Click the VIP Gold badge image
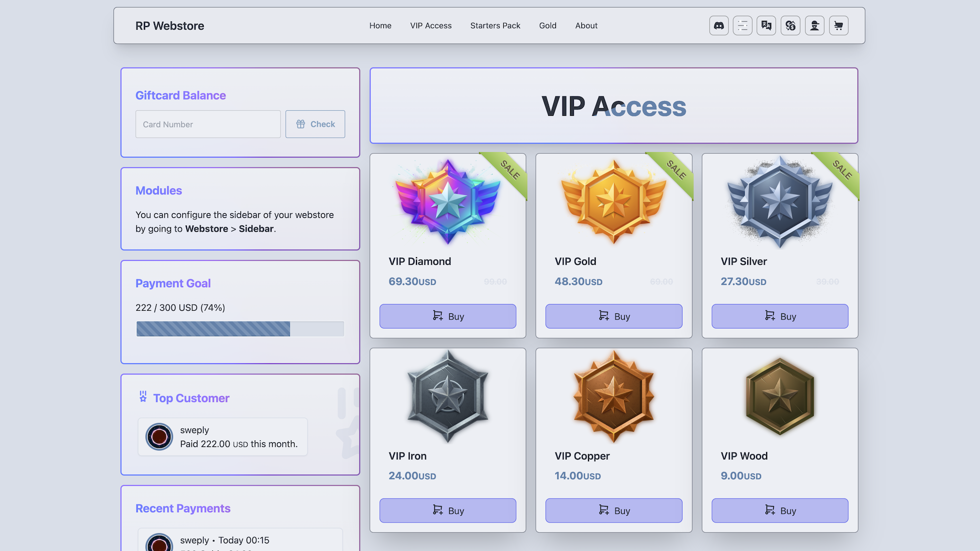 (x=614, y=202)
